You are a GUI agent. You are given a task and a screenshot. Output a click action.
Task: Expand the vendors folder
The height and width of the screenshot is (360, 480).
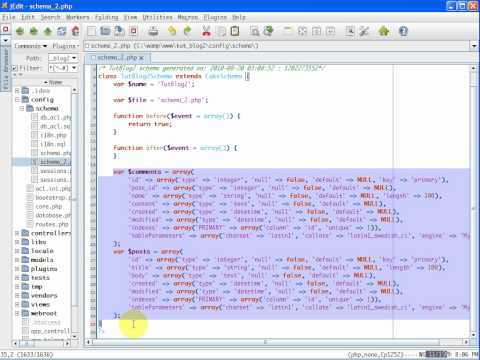click(17, 295)
